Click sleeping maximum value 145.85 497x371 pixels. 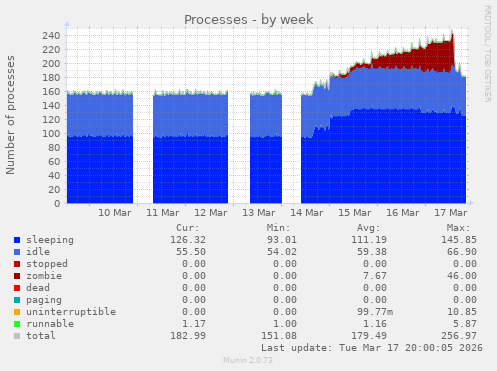click(459, 240)
